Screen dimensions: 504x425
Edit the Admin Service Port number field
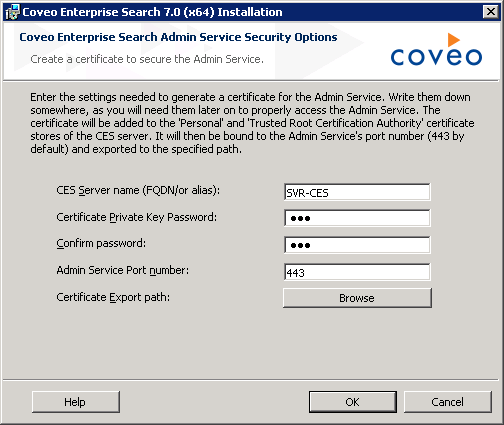click(x=357, y=272)
